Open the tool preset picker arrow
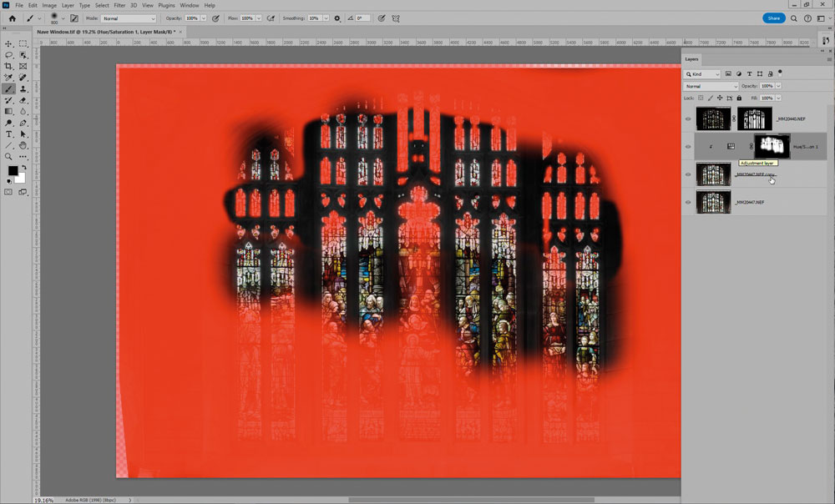835x504 pixels. coord(39,18)
